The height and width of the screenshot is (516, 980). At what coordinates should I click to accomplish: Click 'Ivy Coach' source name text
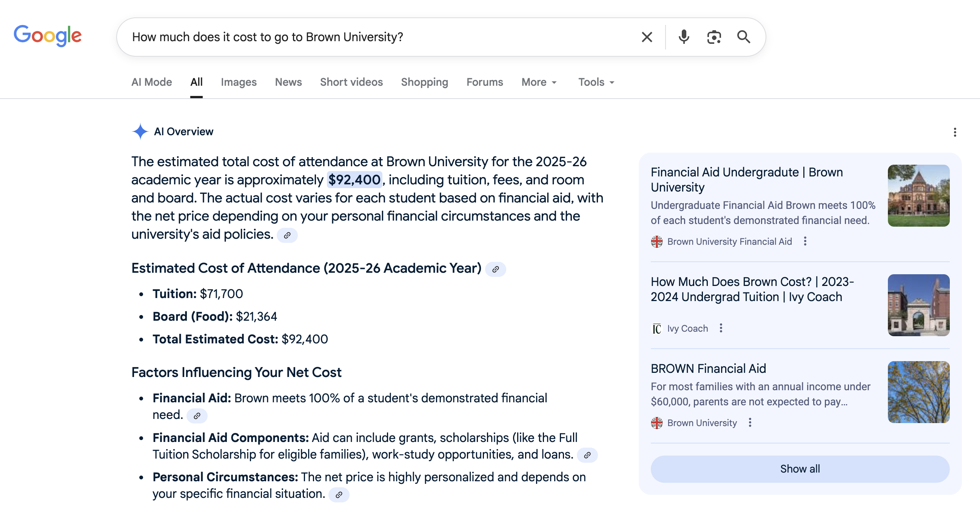[x=687, y=328]
